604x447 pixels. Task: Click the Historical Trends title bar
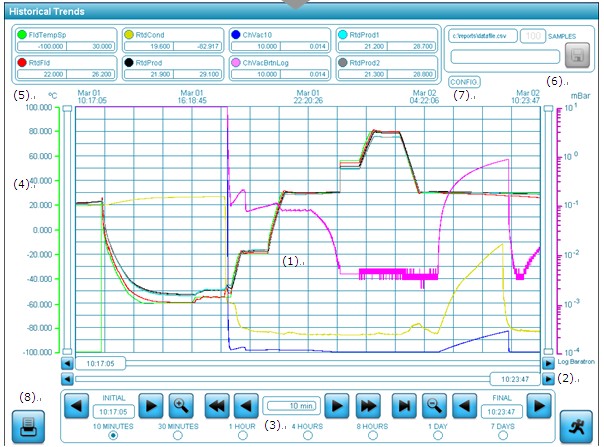pos(302,11)
